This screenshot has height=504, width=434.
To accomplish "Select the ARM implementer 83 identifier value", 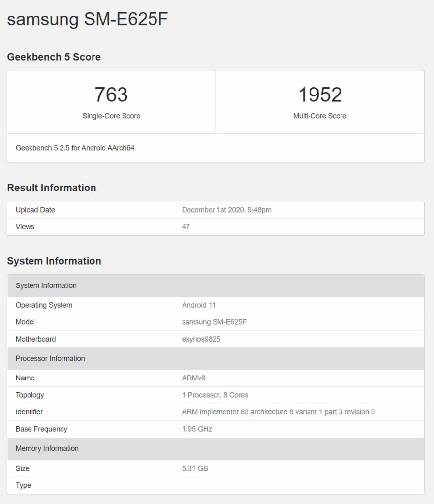I will tap(278, 412).
